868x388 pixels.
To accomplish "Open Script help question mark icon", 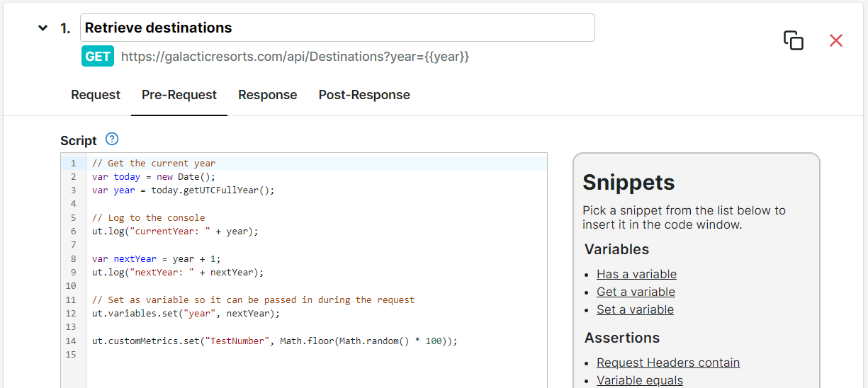I will coord(111,139).
